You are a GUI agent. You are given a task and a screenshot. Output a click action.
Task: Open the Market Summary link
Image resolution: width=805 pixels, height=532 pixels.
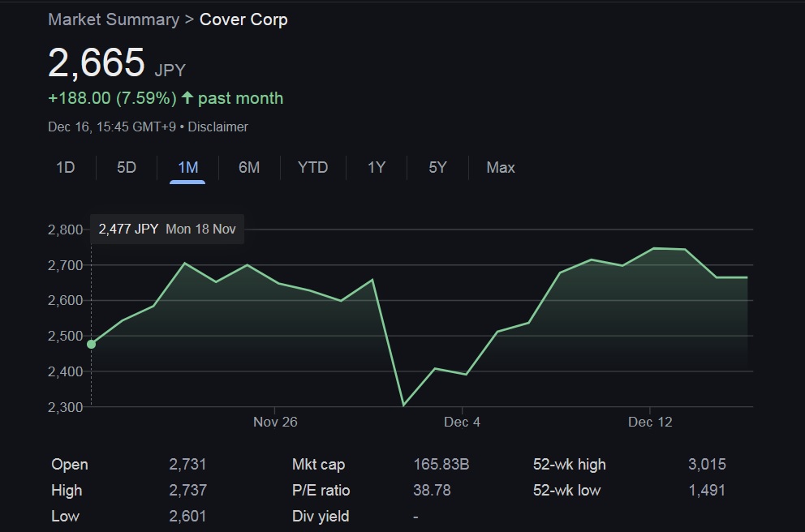[x=114, y=19]
